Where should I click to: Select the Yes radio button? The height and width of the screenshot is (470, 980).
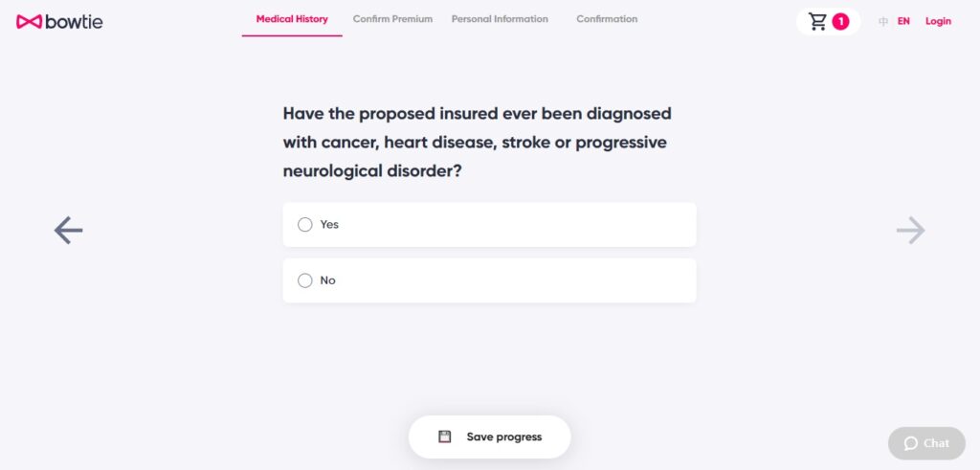(x=305, y=225)
